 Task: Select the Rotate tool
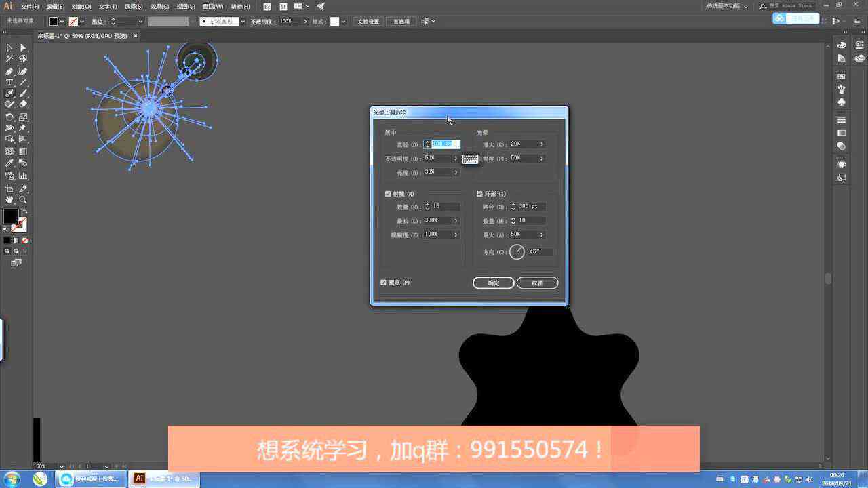pos(9,117)
